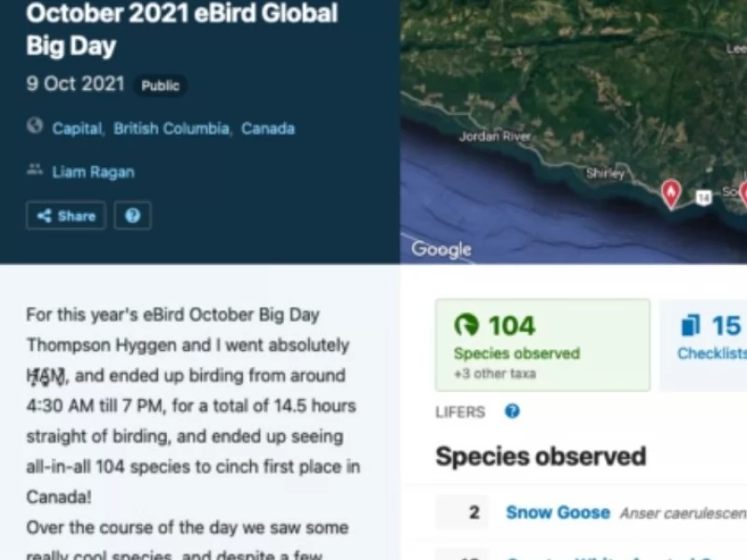Click the Snow Goose count box
The height and width of the screenshot is (560, 747).
tap(463, 512)
